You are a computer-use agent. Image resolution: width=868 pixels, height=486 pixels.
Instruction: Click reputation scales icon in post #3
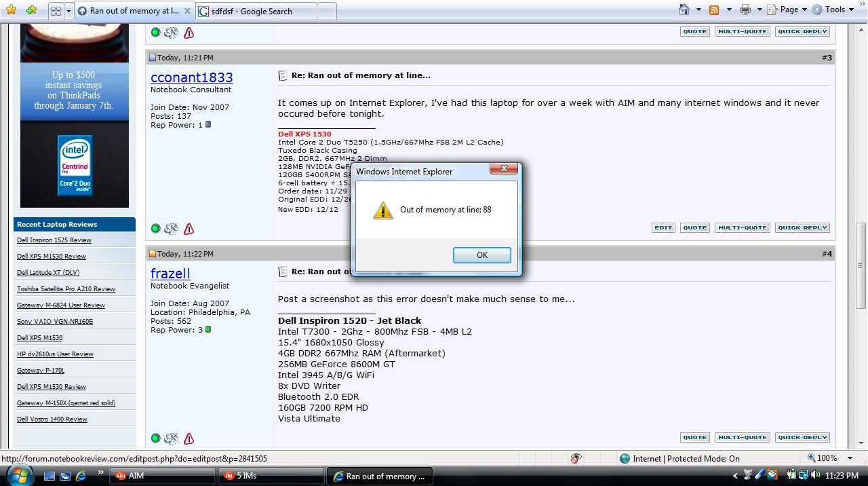(x=171, y=229)
